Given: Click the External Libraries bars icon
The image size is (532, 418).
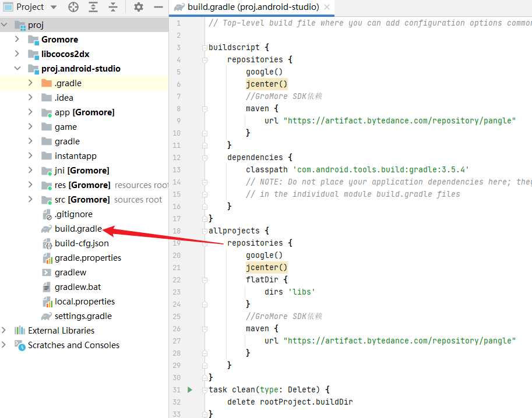Looking at the screenshot, I should point(20,331).
